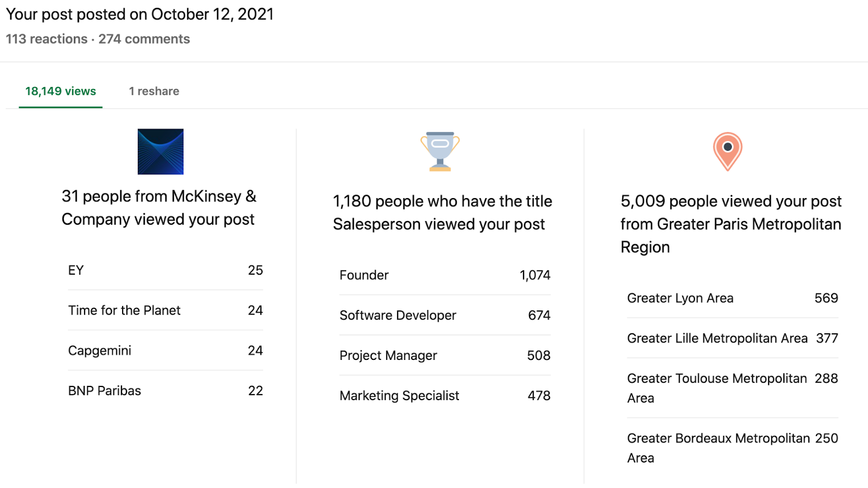Click the McKinsey & Company logo thumbnail
868x488 pixels.
161,151
